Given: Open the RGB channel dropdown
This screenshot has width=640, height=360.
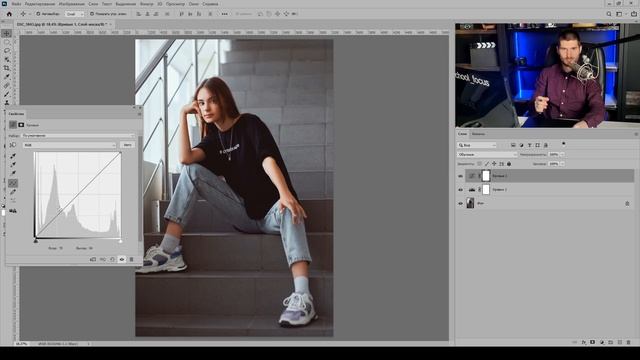Looking at the screenshot, I should point(70,145).
